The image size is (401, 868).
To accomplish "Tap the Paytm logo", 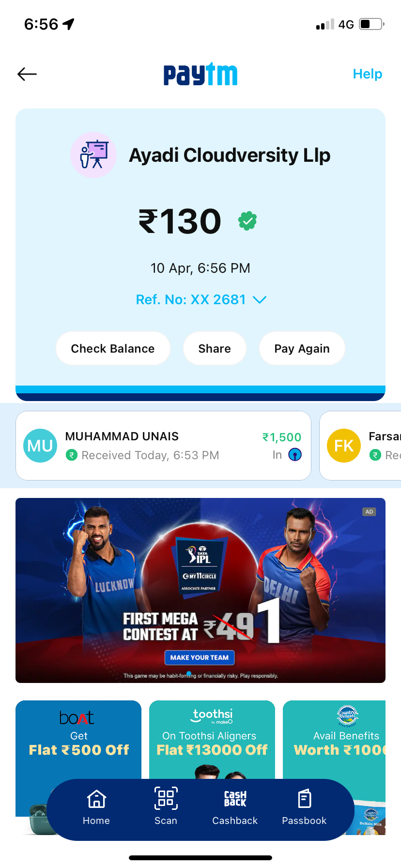I will (200, 75).
